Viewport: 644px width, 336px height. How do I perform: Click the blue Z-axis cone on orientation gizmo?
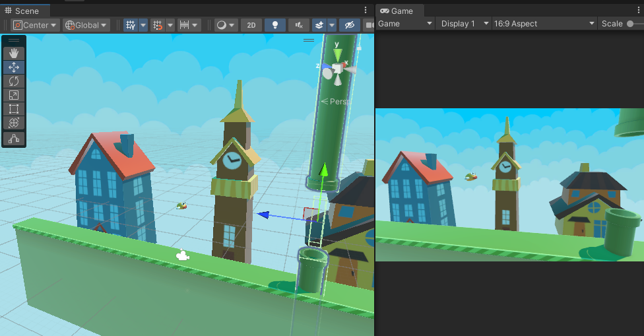[327, 66]
